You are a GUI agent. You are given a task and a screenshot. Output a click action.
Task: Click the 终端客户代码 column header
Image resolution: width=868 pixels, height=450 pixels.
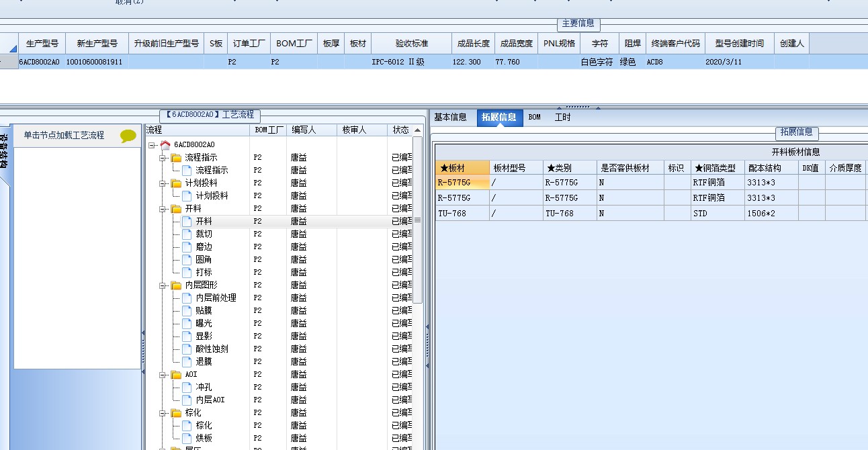[x=675, y=43]
